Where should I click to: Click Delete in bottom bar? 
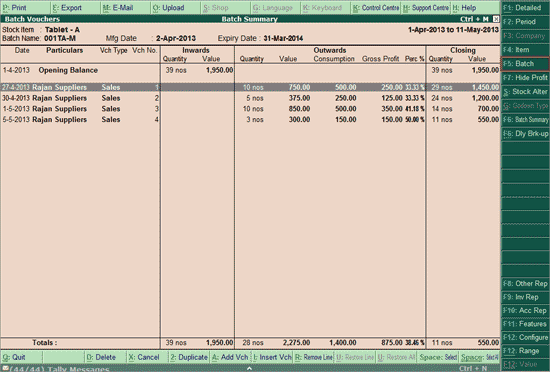tap(105, 357)
